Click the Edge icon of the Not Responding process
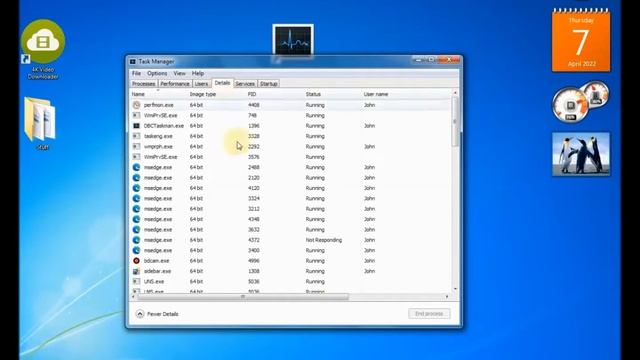 tap(136, 240)
